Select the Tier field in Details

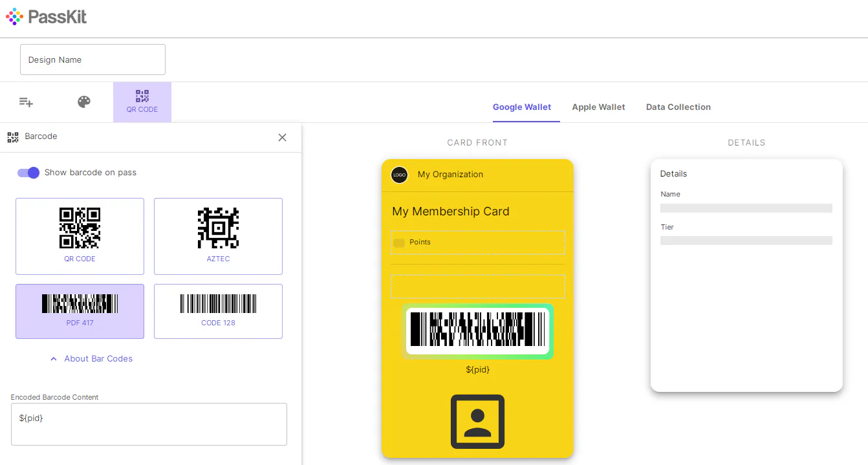(746, 235)
